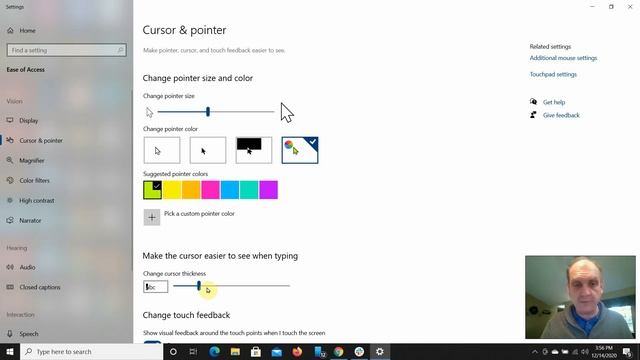
Task: Click the Narrator icon in sidebar
Action: coord(10,220)
